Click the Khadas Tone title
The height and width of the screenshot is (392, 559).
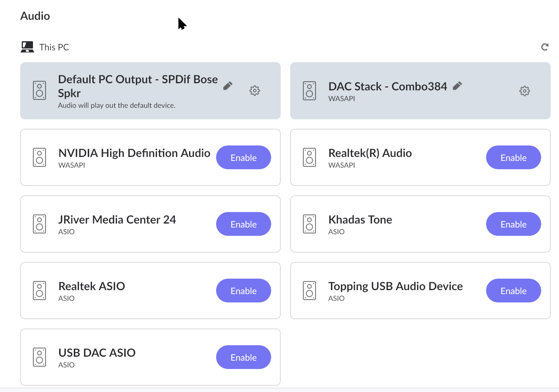[360, 220]
